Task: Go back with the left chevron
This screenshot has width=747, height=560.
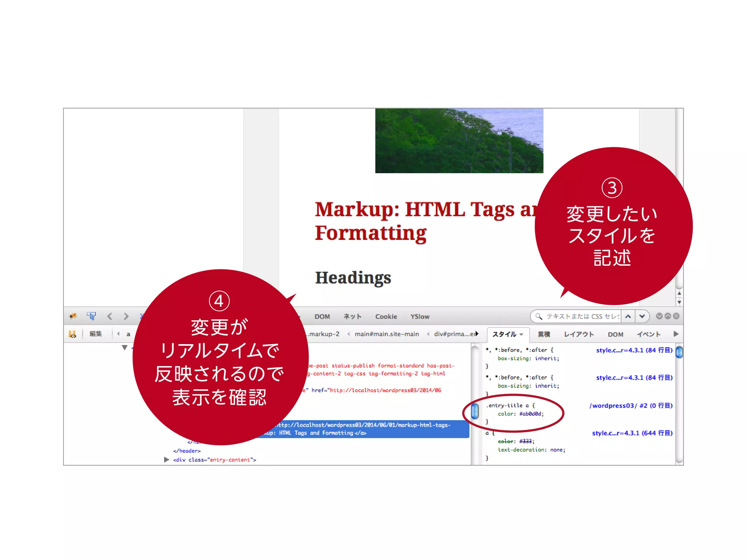Action: (109, 316)
